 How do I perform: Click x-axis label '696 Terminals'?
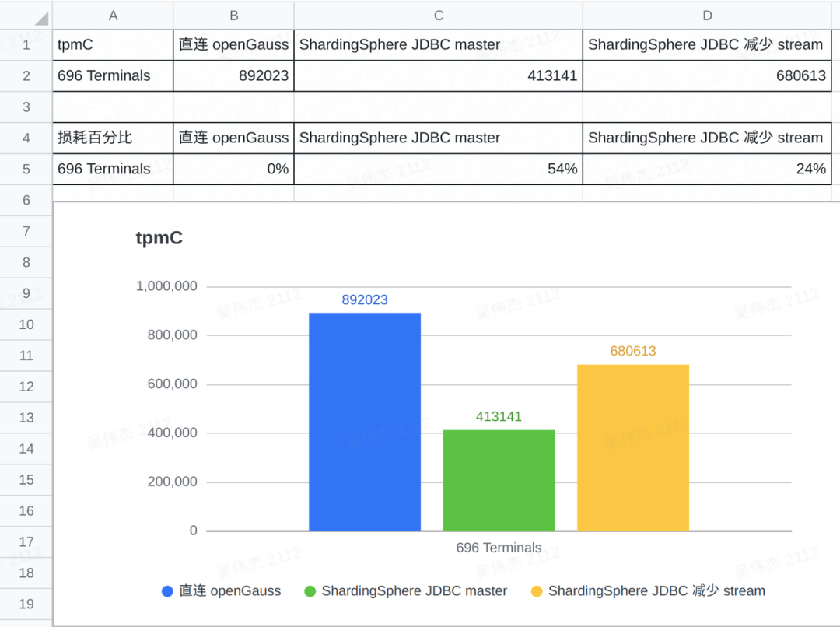coord(499,548)
